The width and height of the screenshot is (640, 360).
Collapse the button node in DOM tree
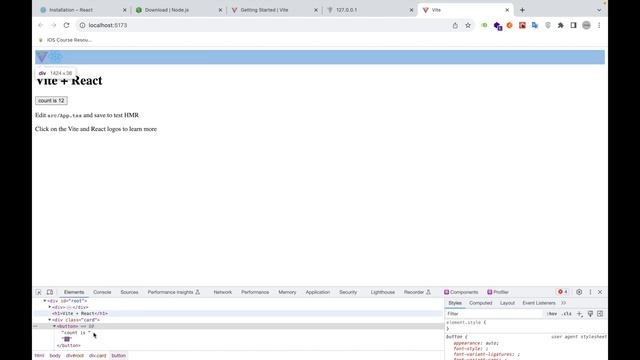tap(54, 327)
